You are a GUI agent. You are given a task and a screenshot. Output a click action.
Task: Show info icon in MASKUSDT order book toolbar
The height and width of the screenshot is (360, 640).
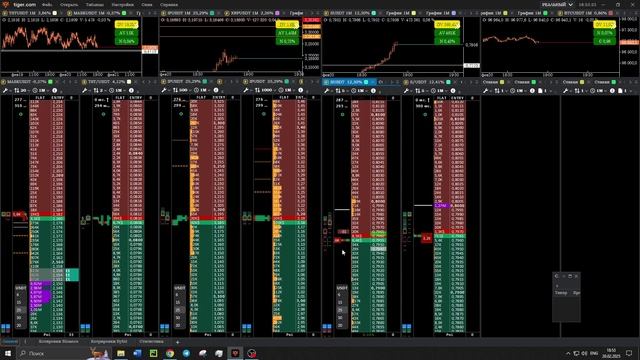(x=54, y=90)
